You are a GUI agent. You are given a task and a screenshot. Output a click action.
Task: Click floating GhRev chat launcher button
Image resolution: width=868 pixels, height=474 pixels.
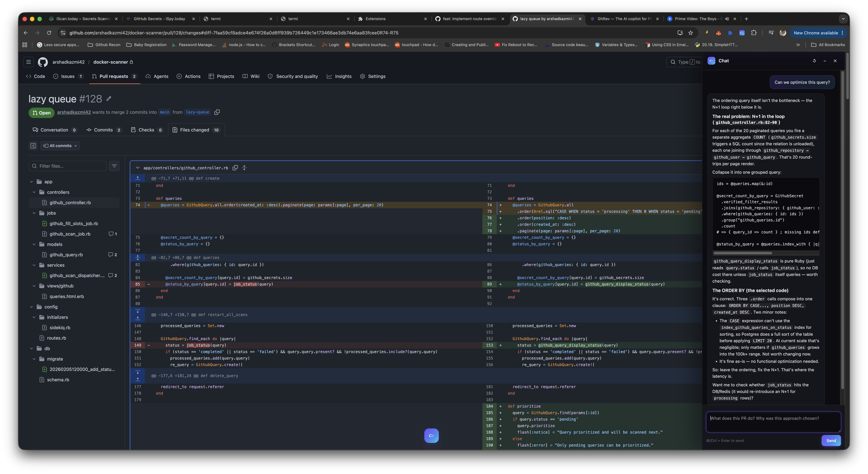(431, 436)
